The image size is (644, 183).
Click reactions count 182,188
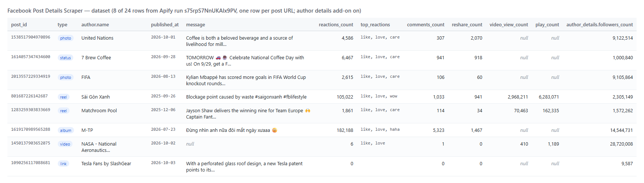coord(345,130)
